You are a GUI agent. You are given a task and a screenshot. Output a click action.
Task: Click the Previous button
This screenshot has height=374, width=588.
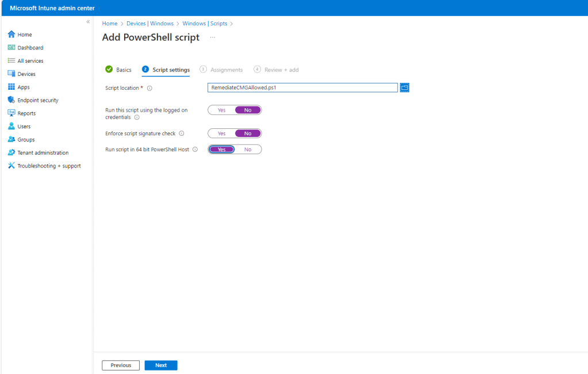click(x=121, y=365)
